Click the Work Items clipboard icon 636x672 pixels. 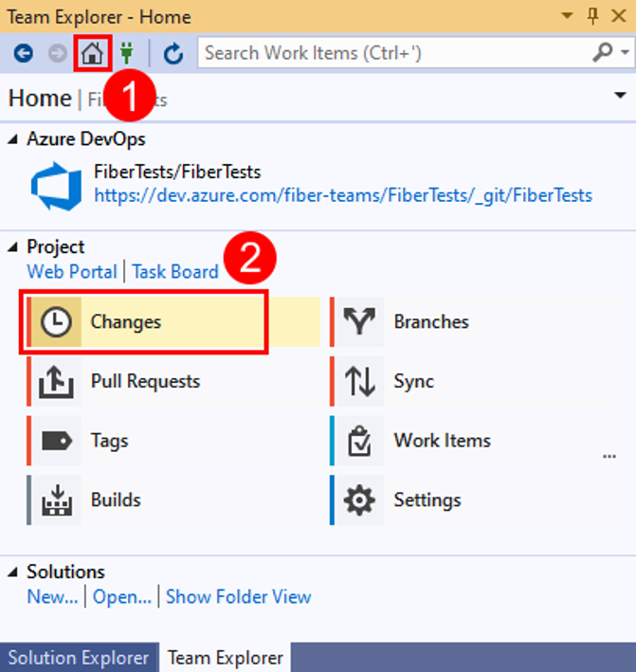pyautogui.click(x=359, y=441)
